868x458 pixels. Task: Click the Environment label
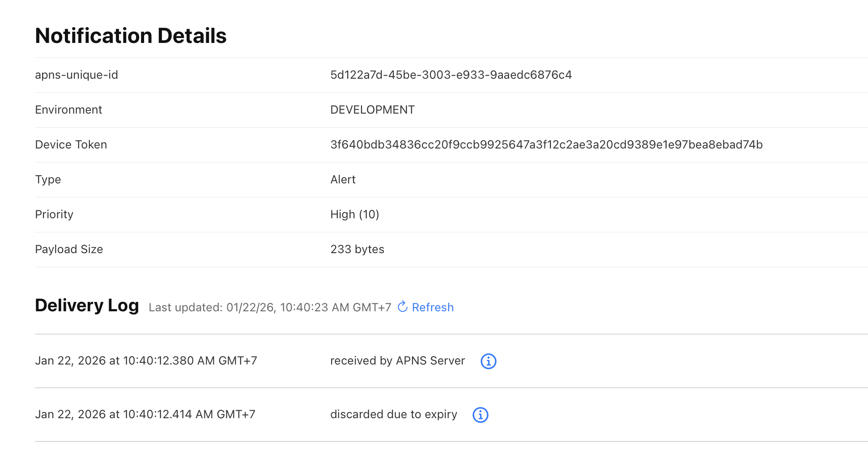click(x=68, y=110)
